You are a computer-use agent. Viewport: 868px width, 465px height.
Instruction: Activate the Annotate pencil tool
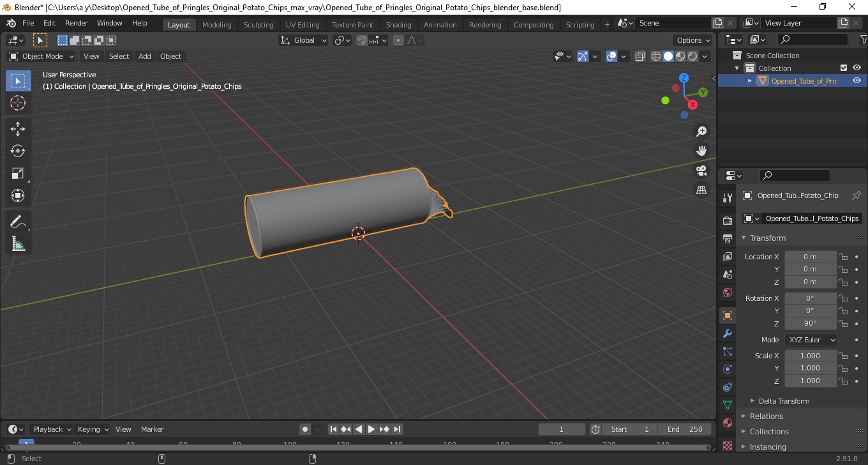coord(18,222)
